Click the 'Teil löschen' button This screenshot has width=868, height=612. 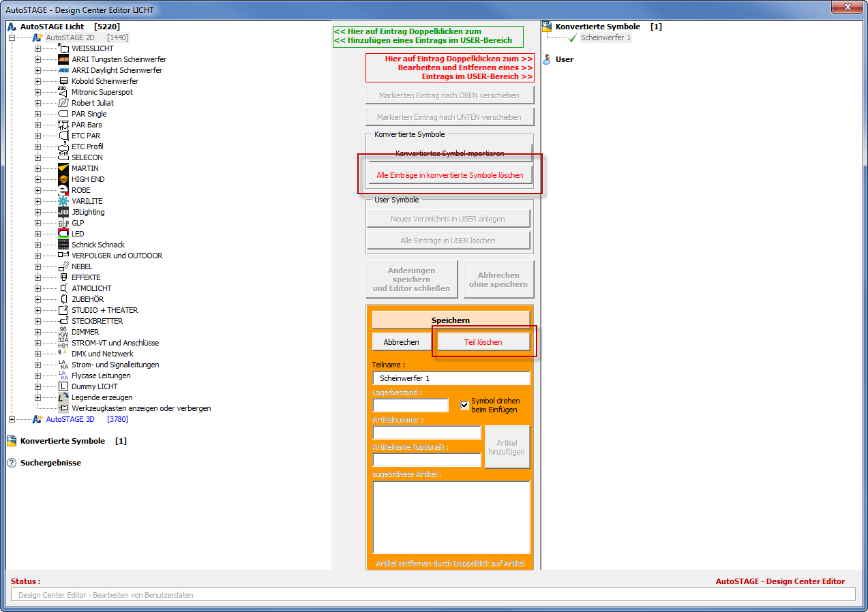click(483, 342)
